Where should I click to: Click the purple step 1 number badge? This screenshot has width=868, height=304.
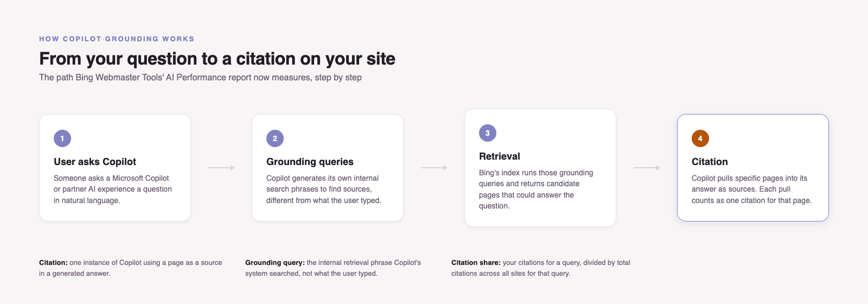tap(62, 138)
